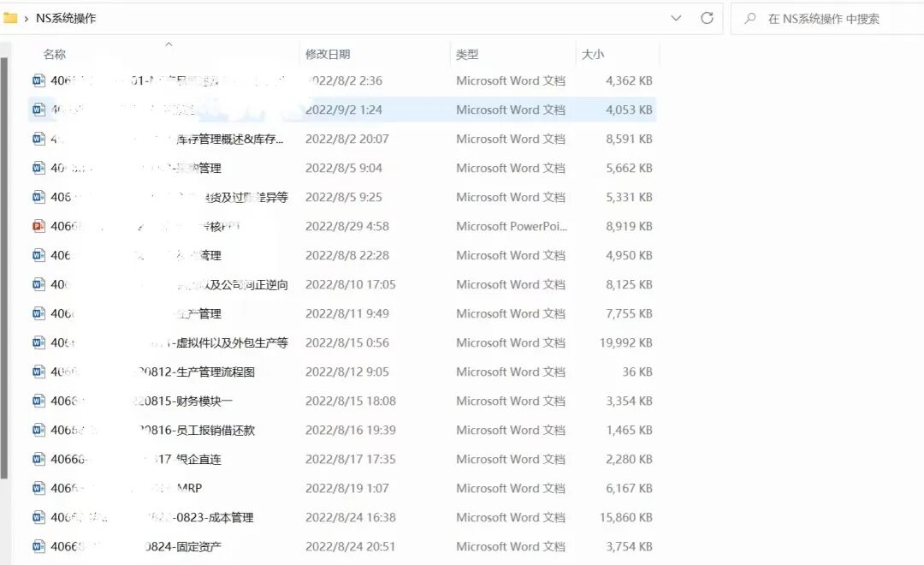Click the magnifier icon in the search box
The width and height of the screenshot is (924, 565).
coord(749,19)
